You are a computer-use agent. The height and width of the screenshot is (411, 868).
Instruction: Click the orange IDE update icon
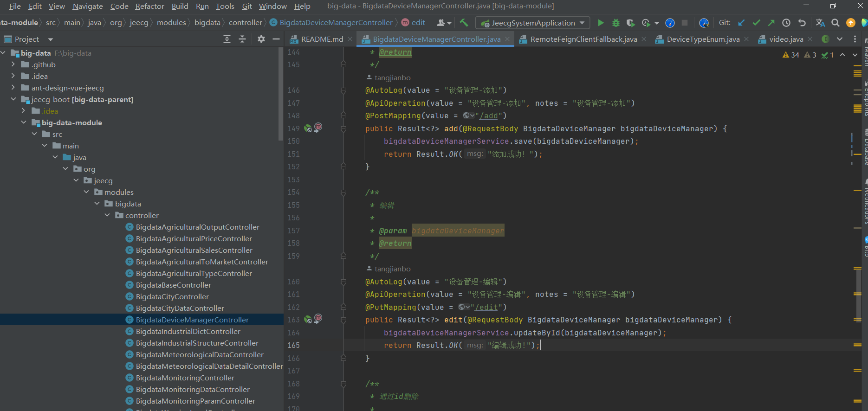click(x=851, y=23)
